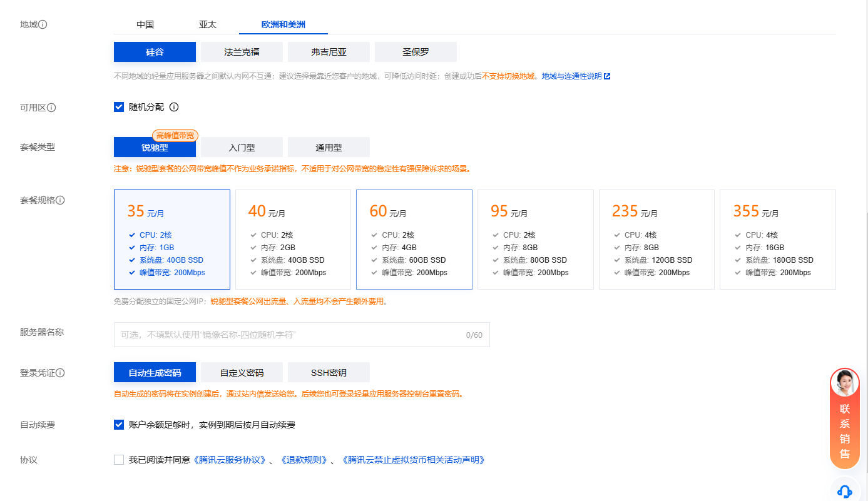
Task: Switch to the 中国 region tab
Action: coord(146,24)
